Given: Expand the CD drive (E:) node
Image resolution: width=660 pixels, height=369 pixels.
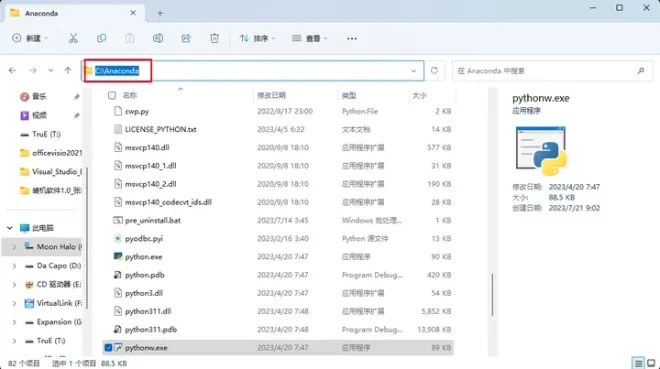Looking at the screenshot, I should (x=14, y=284).
